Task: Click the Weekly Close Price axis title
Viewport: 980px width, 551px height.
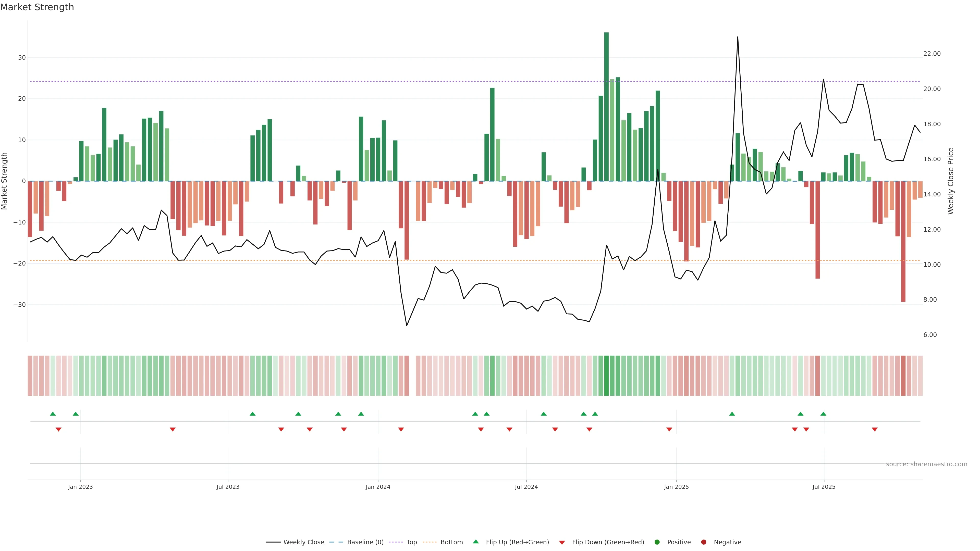Action: point(951,181)
